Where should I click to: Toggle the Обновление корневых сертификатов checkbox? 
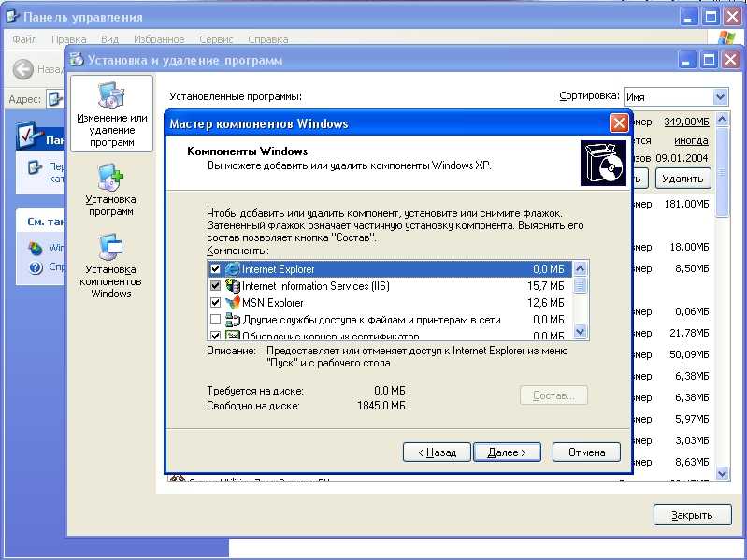[215, 336]
